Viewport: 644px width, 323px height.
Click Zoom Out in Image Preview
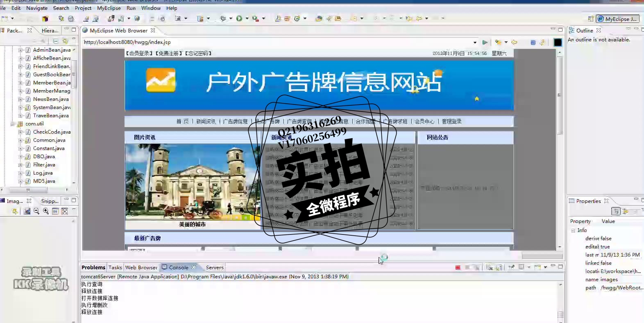pos(36,211)
